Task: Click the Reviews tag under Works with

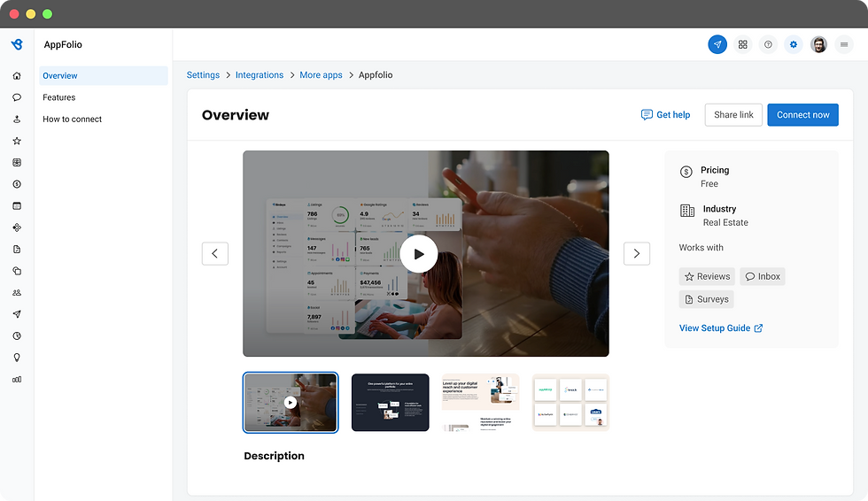Action: pos(707,276)
